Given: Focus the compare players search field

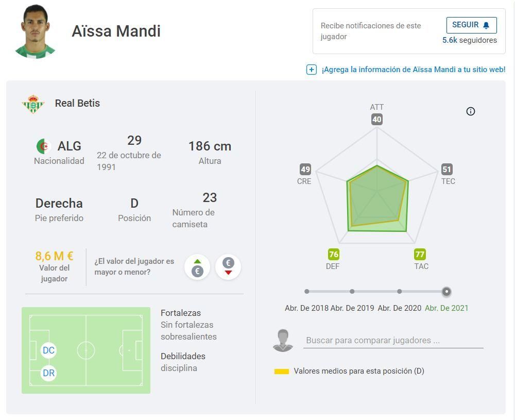Looking at the screenshot, I should click(393, 340).
